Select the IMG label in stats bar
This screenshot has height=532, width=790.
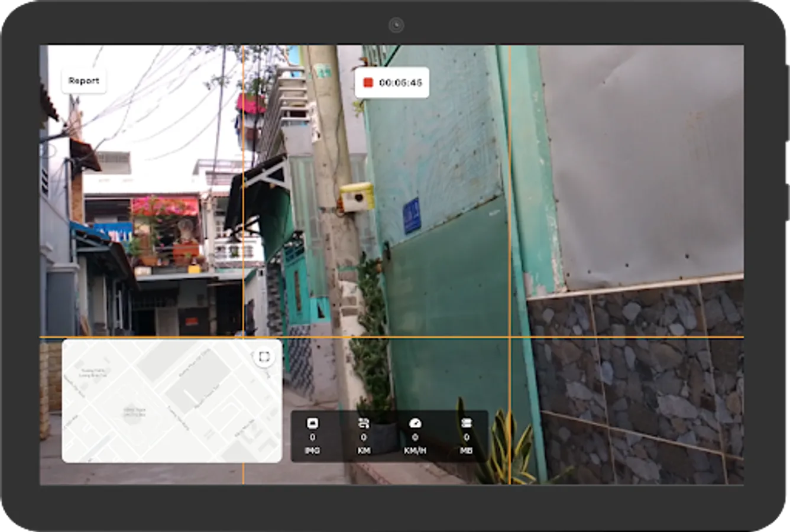pos(312,450)
